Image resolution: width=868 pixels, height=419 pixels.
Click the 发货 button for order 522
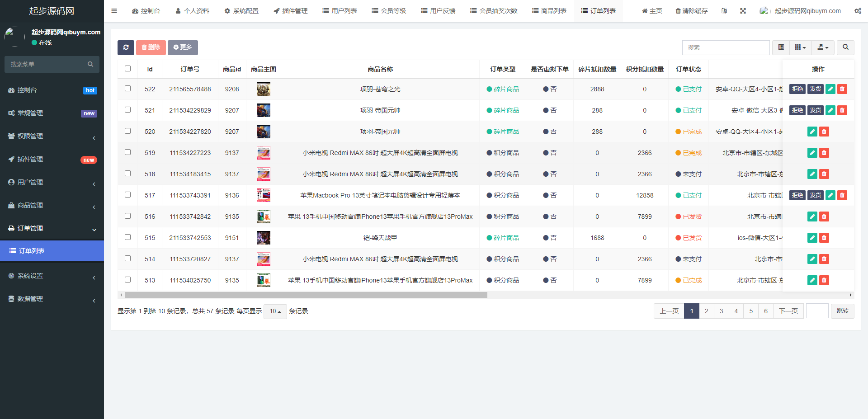[x=815, y=89]
